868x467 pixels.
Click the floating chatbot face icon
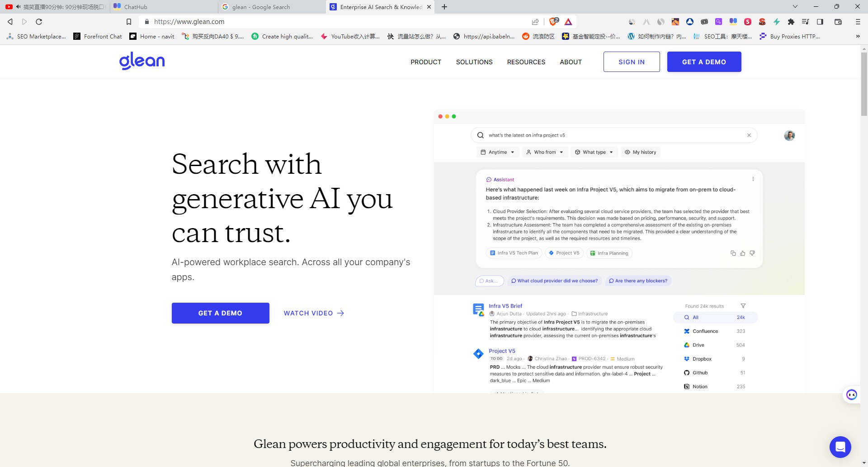[852, 395]
